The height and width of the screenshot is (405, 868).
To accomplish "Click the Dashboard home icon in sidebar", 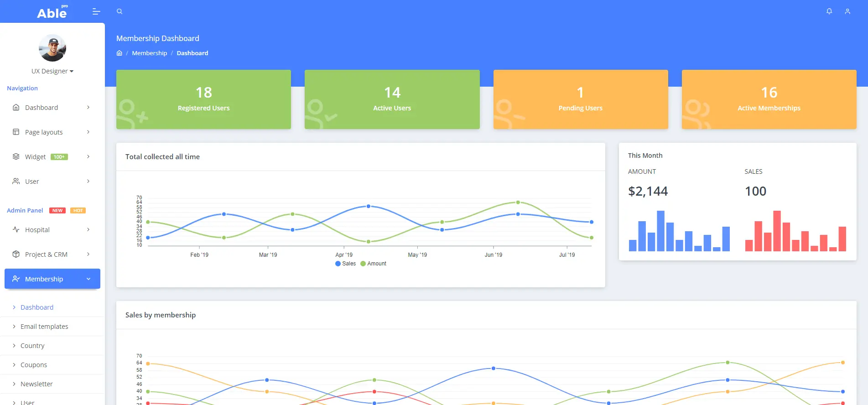I will (16, 107).
